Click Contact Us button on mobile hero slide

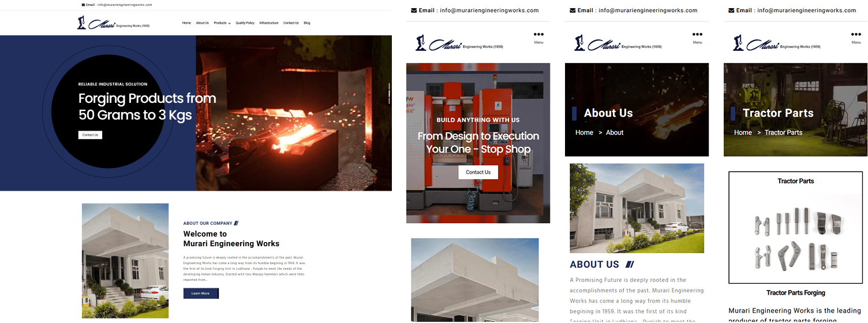click(478, 172)
